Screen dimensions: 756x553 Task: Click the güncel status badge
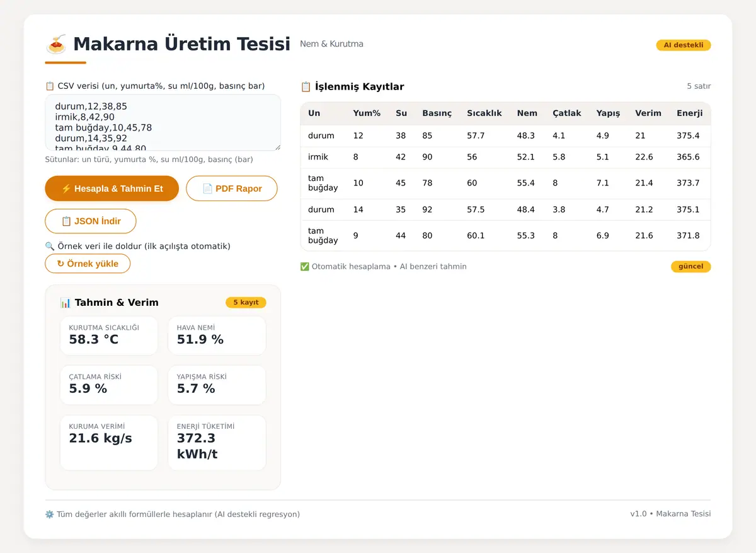pyautogui.click(x=690, y=267)
